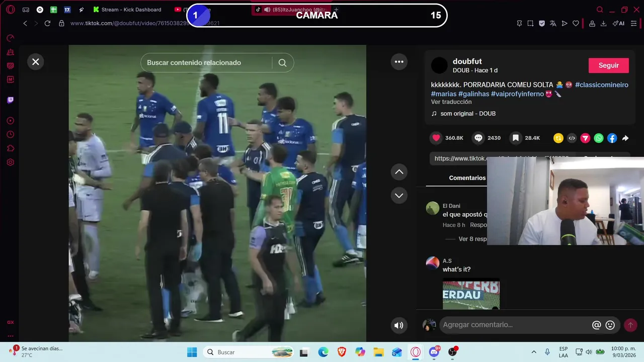644x362 pixels.
Task: Open the GX Corner gamepad icon
Action: pyautogui.click(x=26, y=10)
